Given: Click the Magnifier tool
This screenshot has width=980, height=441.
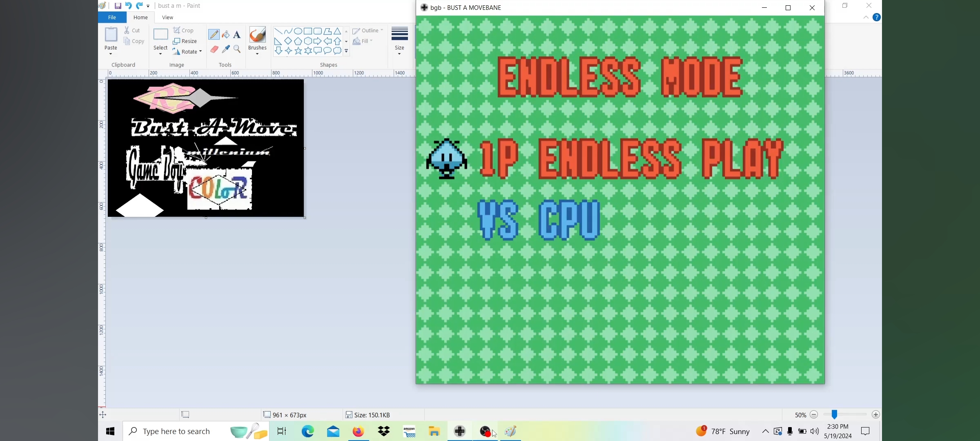Looking at the screenshot, I should tap(237, 49).
